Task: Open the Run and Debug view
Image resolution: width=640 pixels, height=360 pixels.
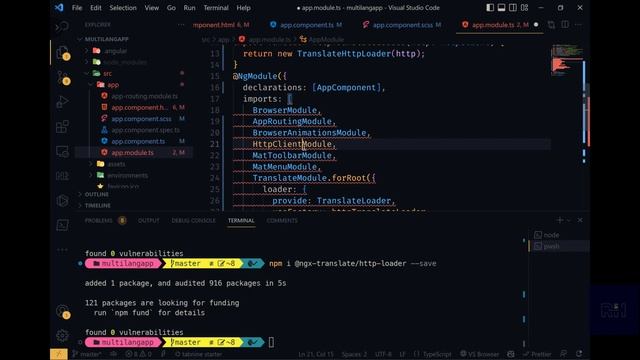Action: (62, 102)
